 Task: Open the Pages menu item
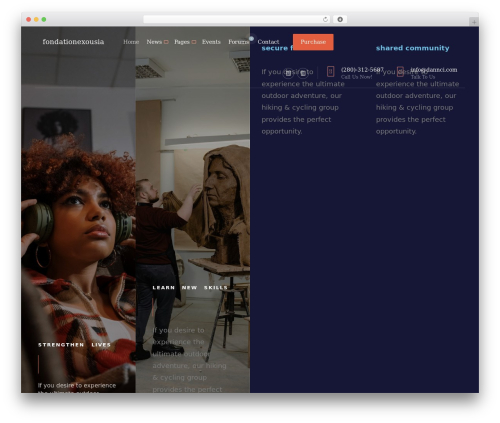[x=182, y=42]
